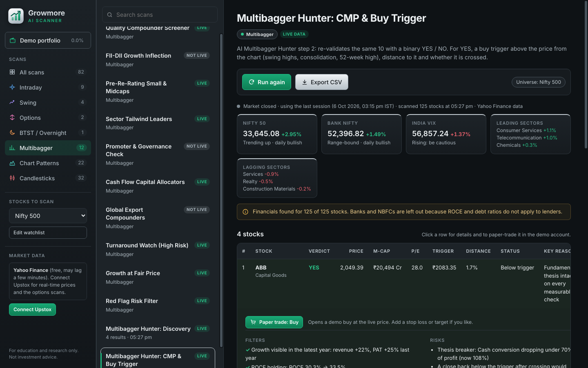588x368 pixels.
Task: Click the Multibagger tag badge
Action: point(257,34)
